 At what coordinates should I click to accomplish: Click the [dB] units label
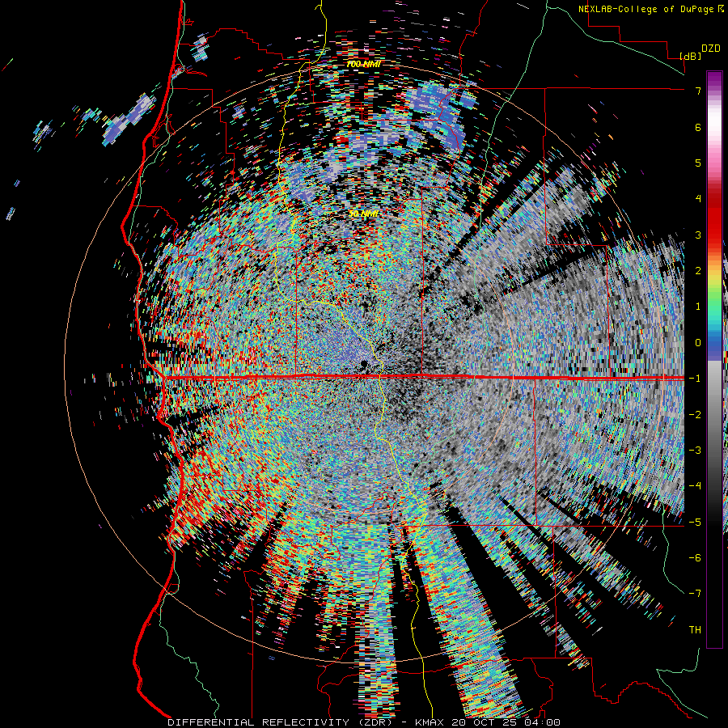(x=691, y=57)
